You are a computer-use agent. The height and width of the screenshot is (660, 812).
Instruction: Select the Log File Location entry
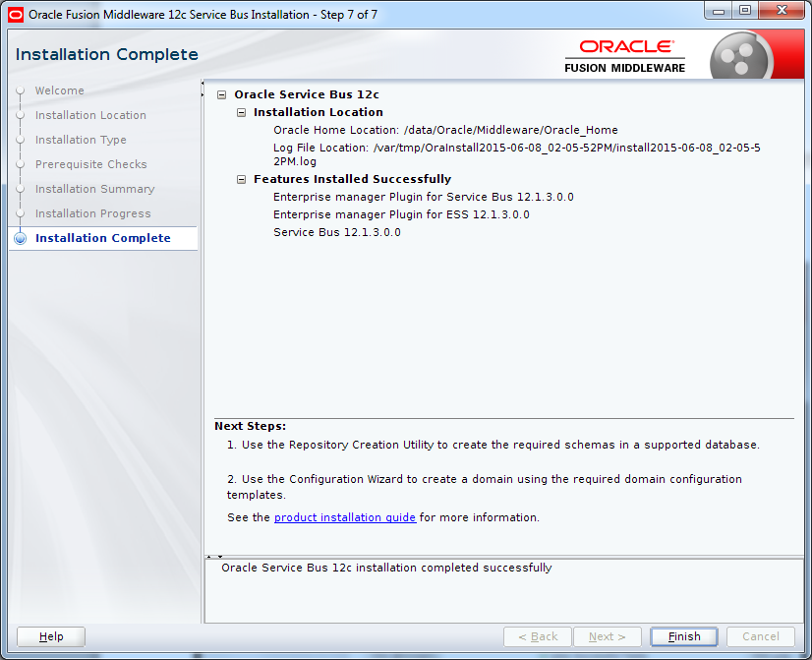pos(517,154)
